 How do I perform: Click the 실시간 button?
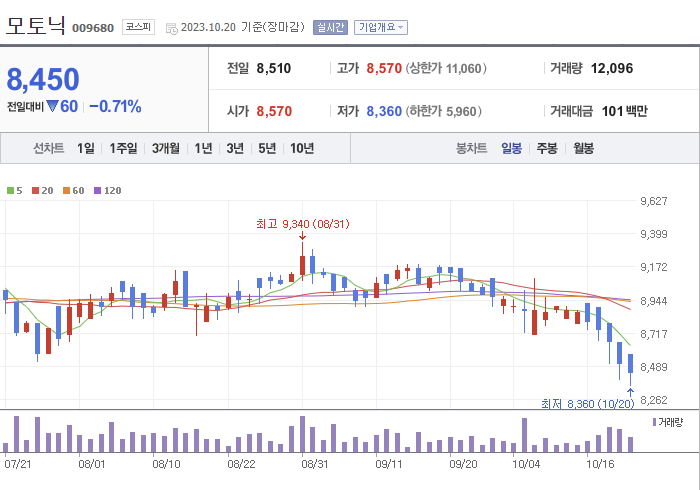click(330, 27)
